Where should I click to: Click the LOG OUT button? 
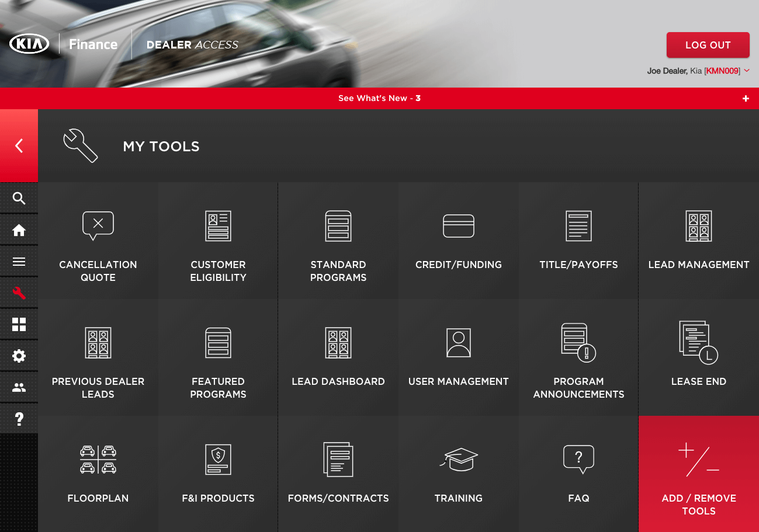coord(708,45)
